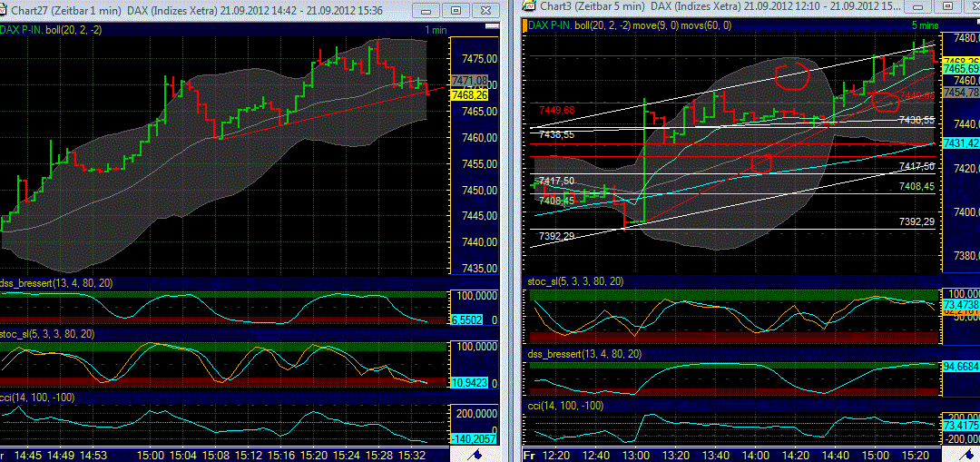Click the 73,4175 cci value in Chart3
This screenshot has height=462, width=980.
click(x=961, y=426)
